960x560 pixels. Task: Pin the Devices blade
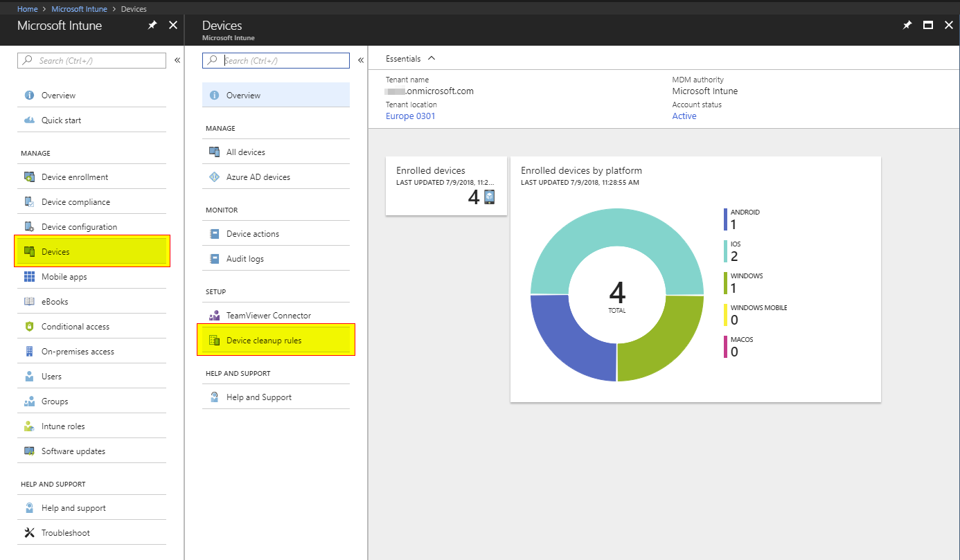coord(907,25)
